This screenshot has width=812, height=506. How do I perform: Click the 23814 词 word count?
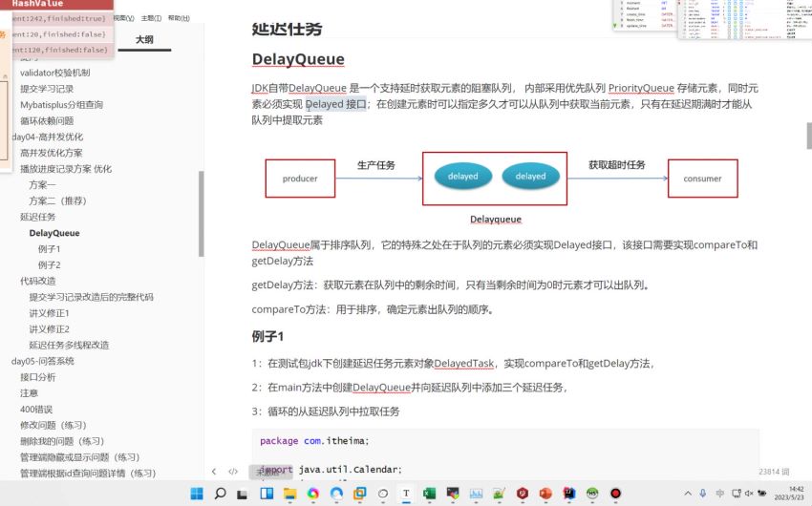click(x=774, y=472)
